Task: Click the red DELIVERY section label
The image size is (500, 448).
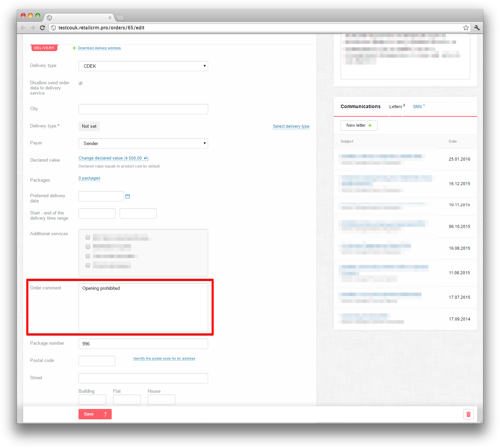Action: coord(44,48)
